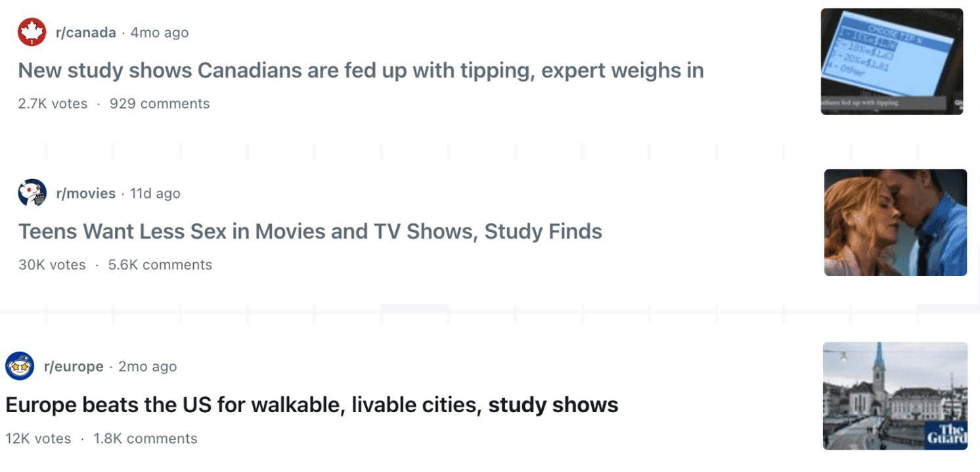The image size is (980, 472).
Task: View the 929 comments on tipping post
Action: click(x=160, y=103)
